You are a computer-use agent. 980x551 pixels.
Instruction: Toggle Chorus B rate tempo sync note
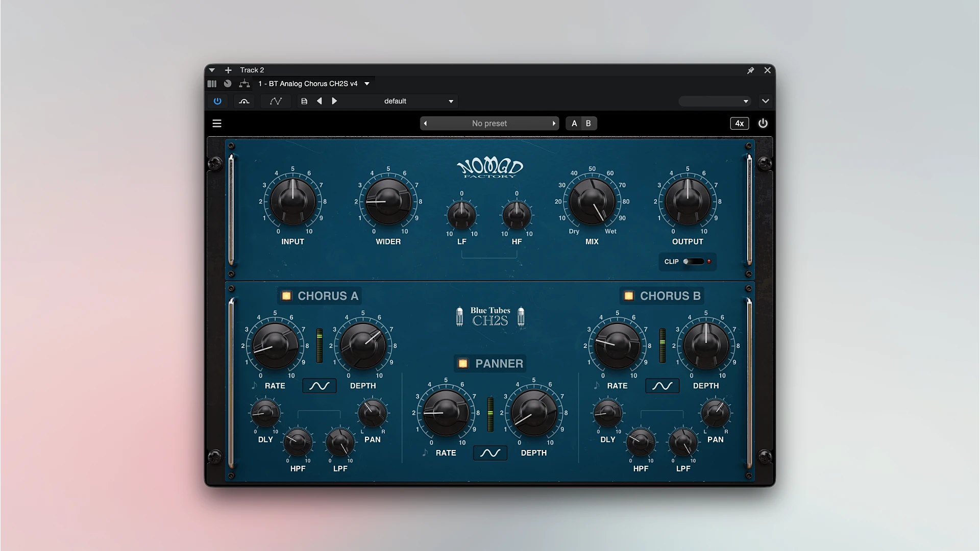point(596,386)
